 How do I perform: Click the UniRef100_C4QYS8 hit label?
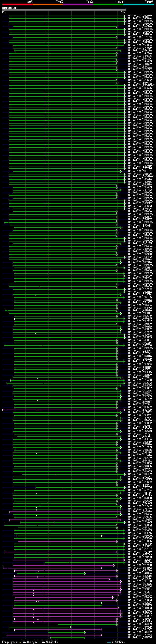(140, 346)
